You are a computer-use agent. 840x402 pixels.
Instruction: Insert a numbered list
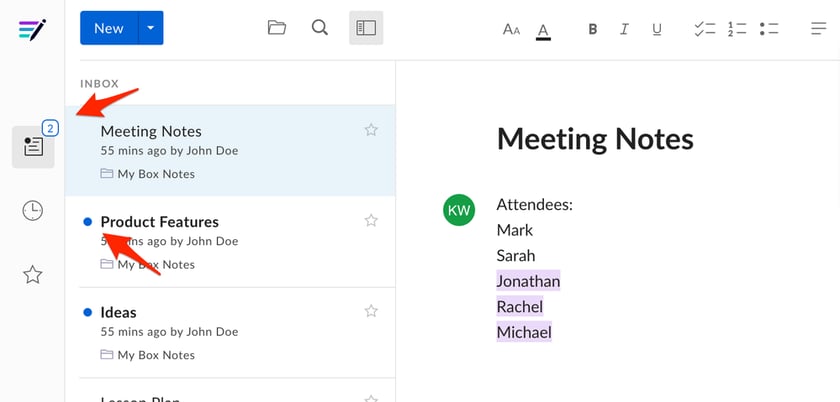click(737, 29)
